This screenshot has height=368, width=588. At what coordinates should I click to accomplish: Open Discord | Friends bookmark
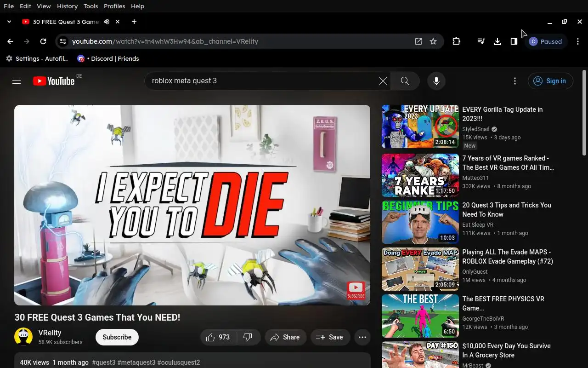pos(108,58)
